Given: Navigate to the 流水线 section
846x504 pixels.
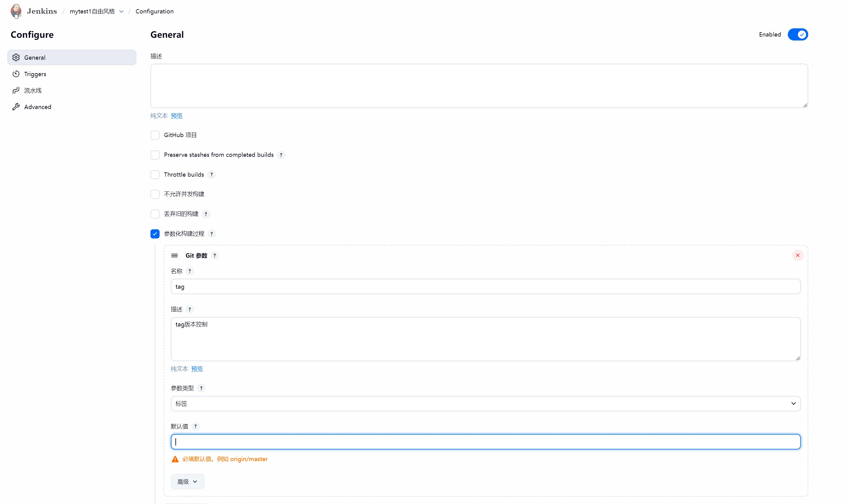Looking at the screenshot, I should [x=33, y=90].
